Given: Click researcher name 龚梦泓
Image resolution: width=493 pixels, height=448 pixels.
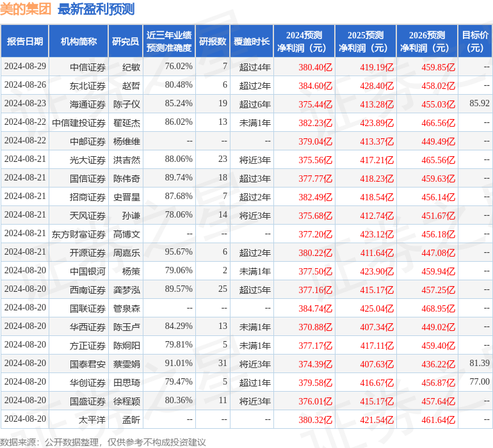Looking at the screenshot, I should [x=127, y=290].
